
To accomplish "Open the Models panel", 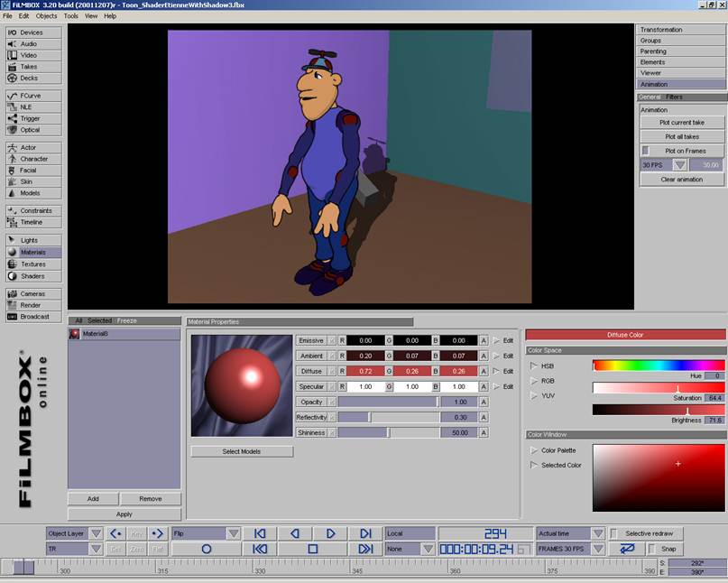I will pos(33,193).
